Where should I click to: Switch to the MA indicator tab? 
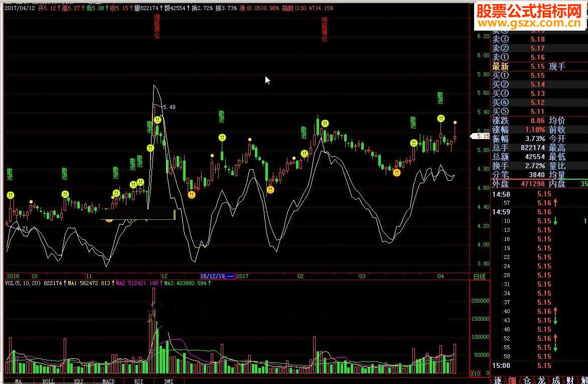(x=19, y=381)
